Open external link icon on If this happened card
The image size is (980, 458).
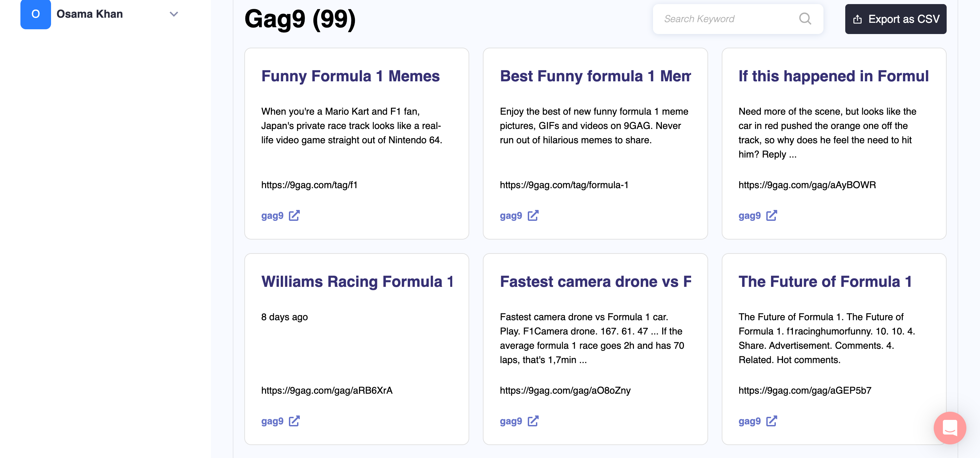(x=771, y=216)
